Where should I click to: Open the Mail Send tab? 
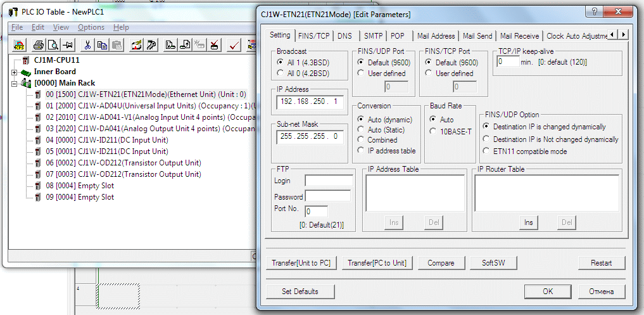(477, 35)
